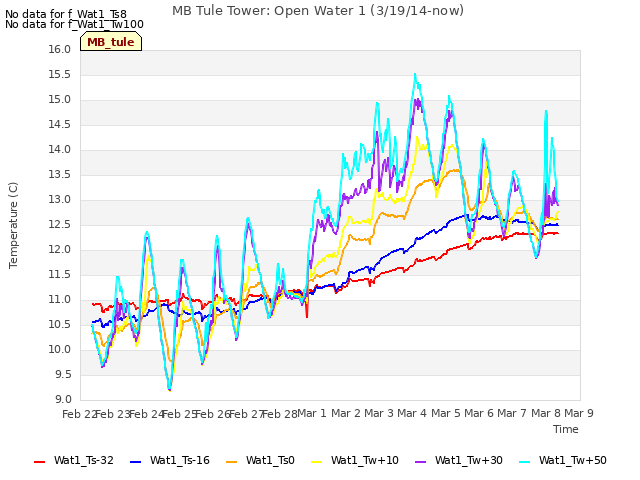640x480 pixels.
Task: Click the Mar 3 x-axis date label
Action: (379, 413)
